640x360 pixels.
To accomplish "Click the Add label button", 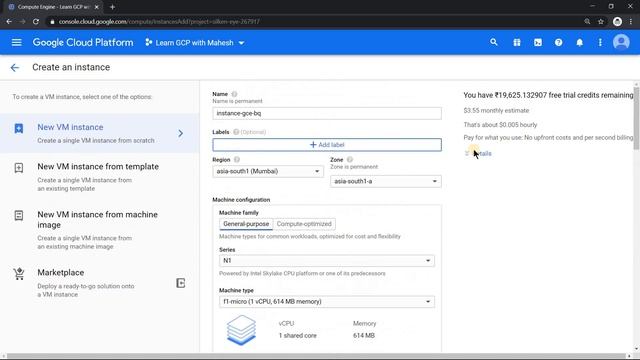I will coord(327,145).
